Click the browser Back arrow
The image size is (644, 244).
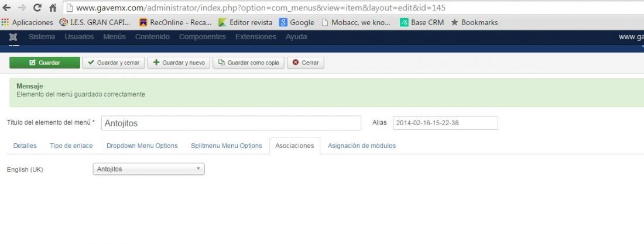(6, 8)
